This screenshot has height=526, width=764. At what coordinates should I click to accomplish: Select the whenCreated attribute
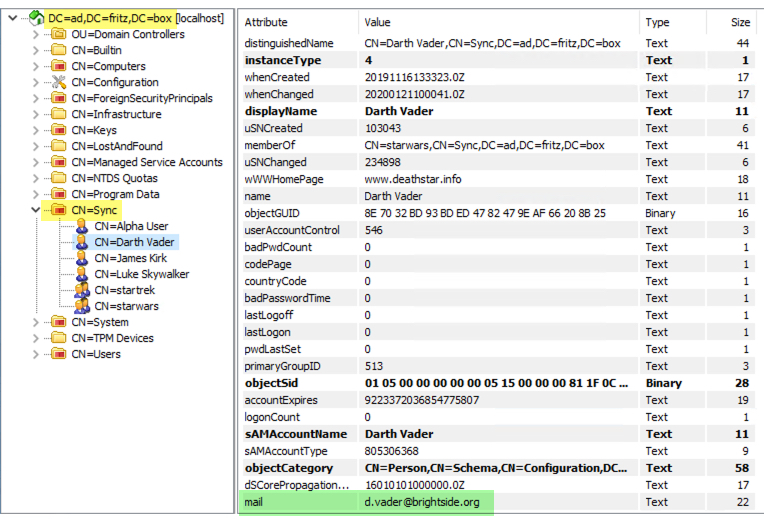277,77
